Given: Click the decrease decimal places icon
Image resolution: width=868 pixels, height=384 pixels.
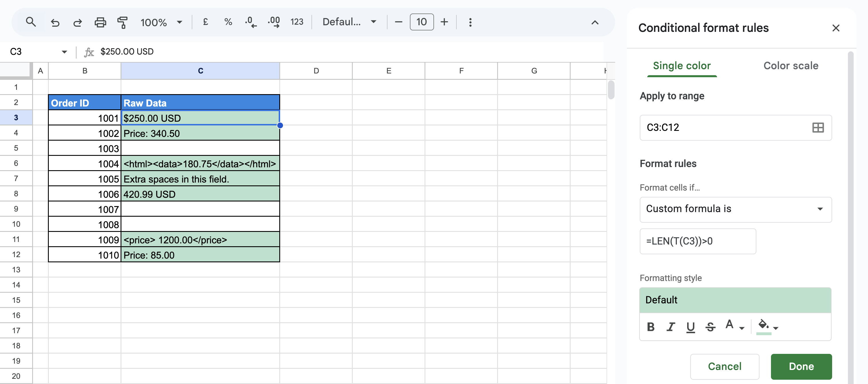Looking at the screenshot, I should click(251, 22).
